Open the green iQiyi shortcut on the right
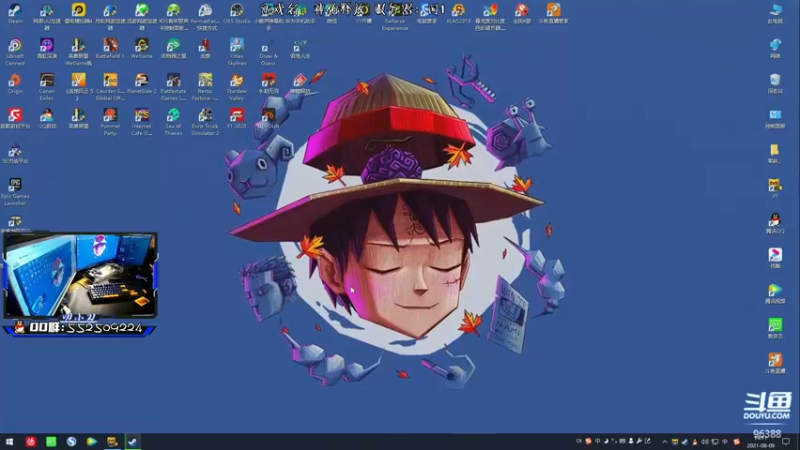Viewport: 800px width, 450px height. click(775, 328)
